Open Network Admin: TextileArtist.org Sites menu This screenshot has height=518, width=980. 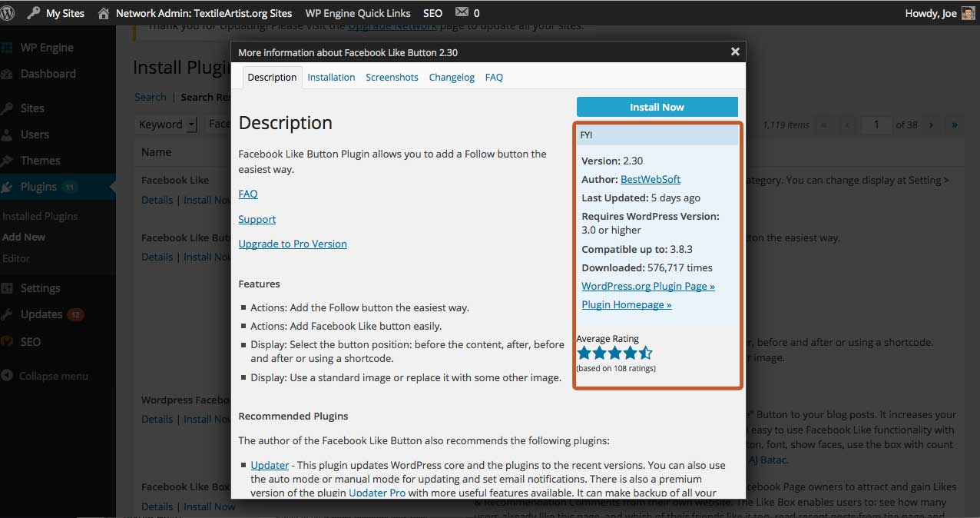204,13
